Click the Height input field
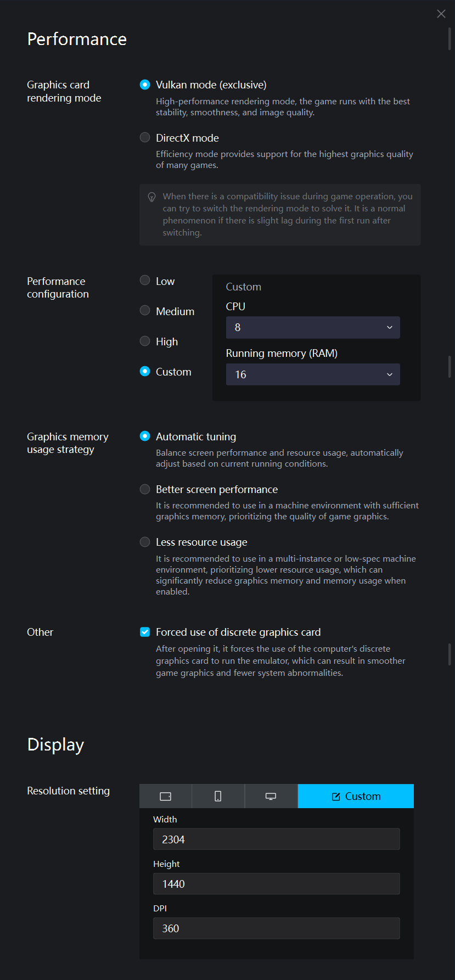 point(276,884)
